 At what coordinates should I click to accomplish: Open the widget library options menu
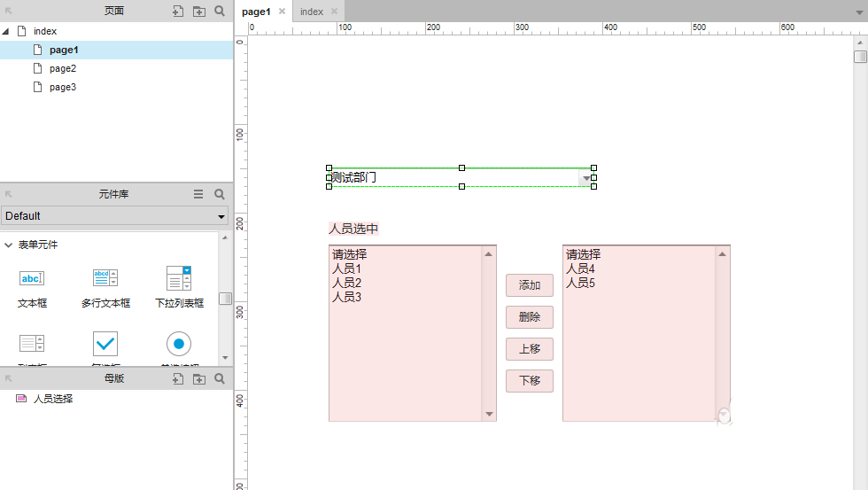click(198, 194)
